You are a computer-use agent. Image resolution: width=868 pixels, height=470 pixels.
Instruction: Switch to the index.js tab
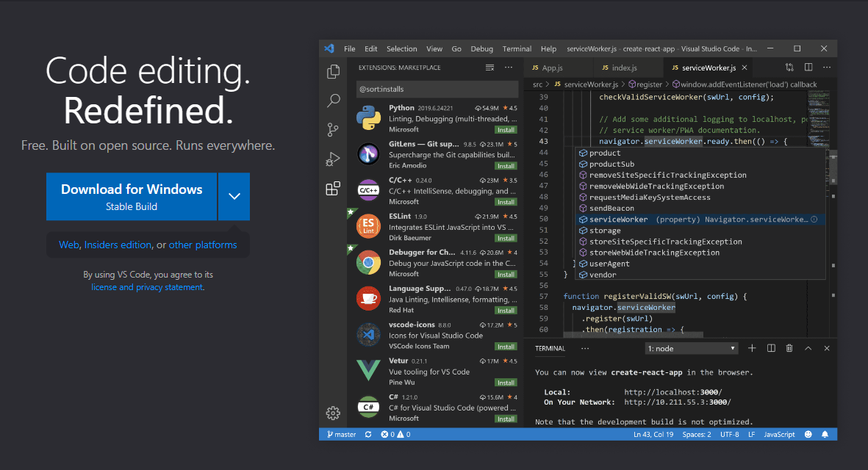628,68
